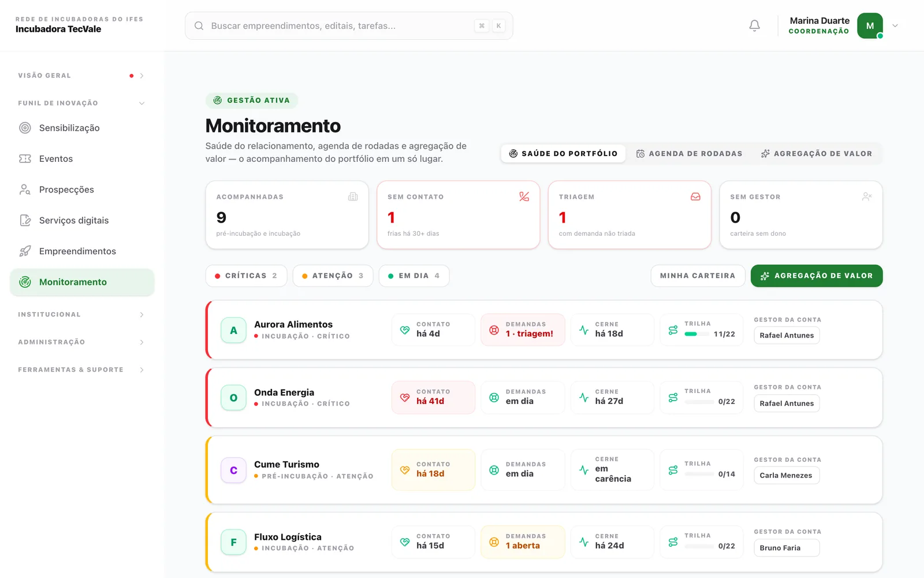Click the inbox icon in Triagem card
Viewport: 924px width, 578px height.
pos(695,197)
